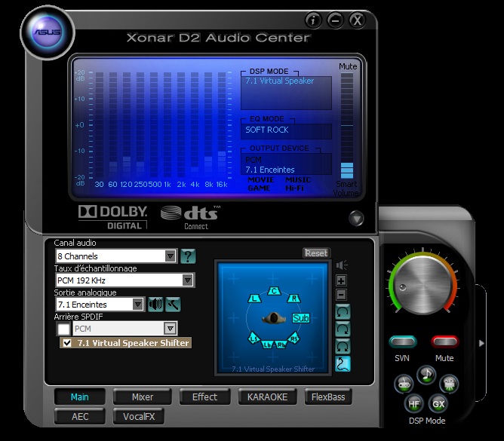This screenshot has height=441, width=504.
Task: Select the GX mode icon
Action: click(x=438, y=403)
